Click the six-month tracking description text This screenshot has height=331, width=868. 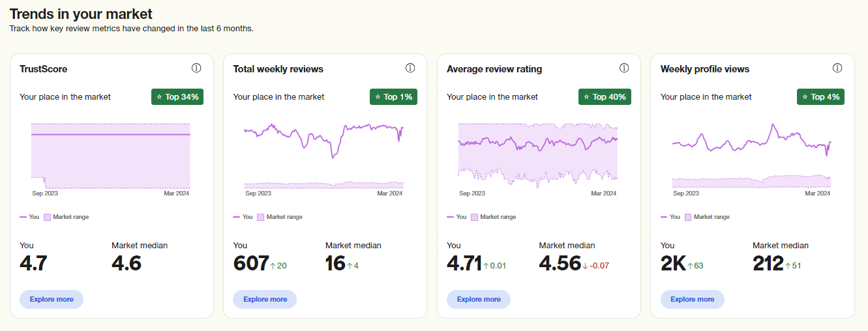click(x=131, y=29)
